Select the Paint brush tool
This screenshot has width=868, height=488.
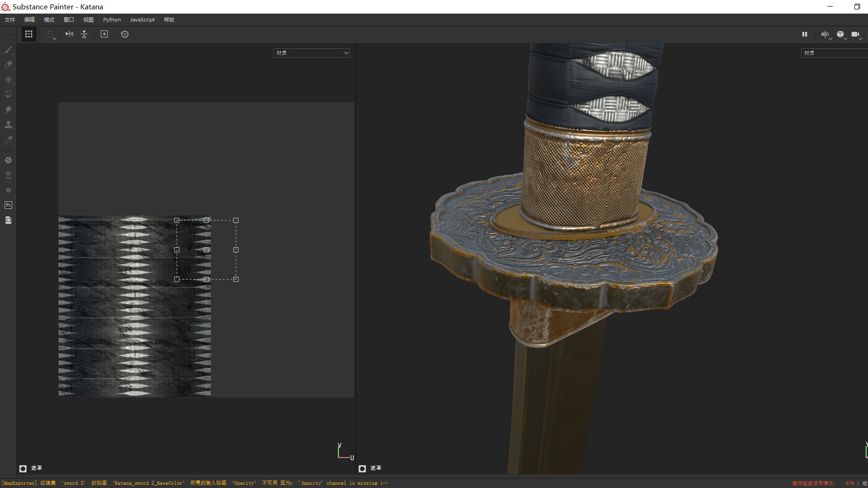point(8,50)
